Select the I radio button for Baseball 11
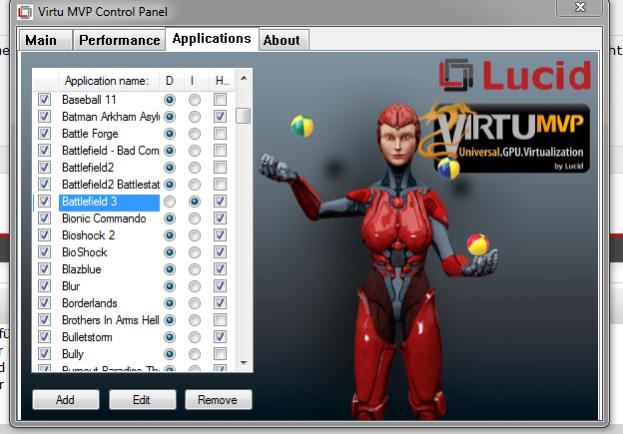The width and height of the screenshot is (623, 434). tap(195, 100)
